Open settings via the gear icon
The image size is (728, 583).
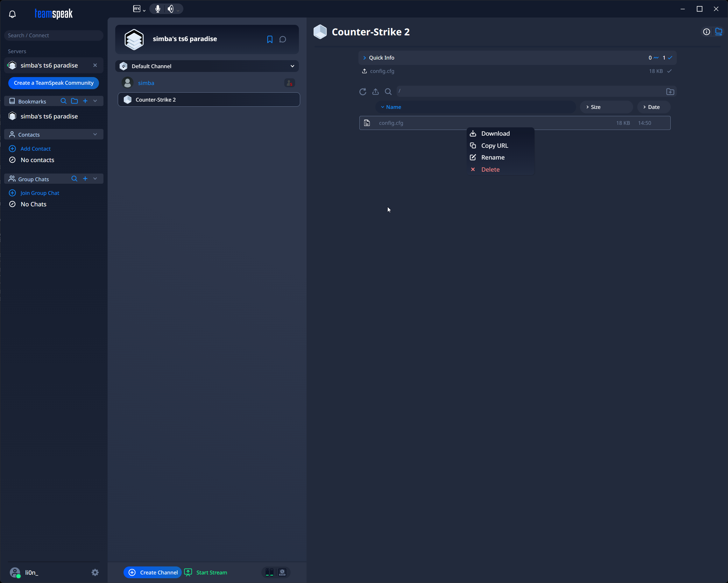click(x=95, y=572)
